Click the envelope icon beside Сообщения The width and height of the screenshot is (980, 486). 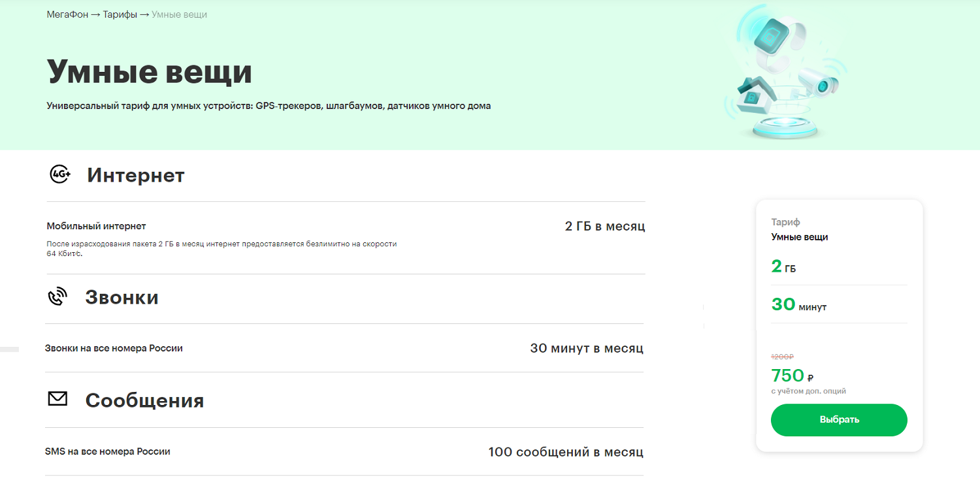(57, 398)
